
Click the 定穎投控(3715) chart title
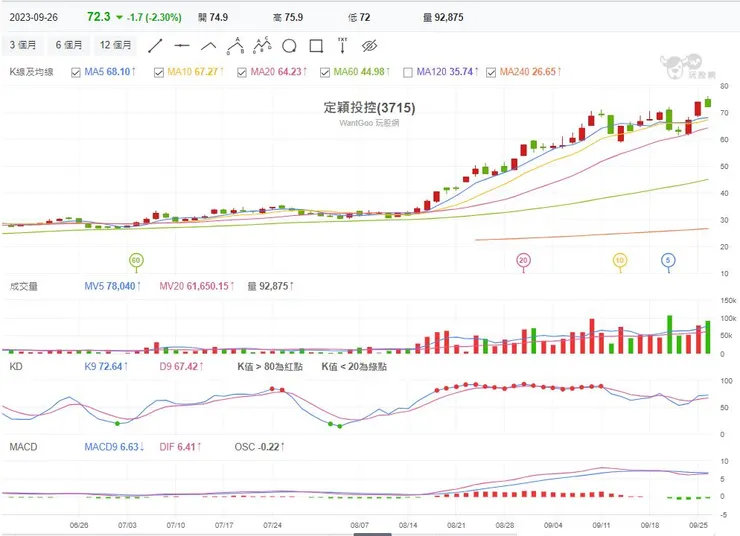pos(370,108)
